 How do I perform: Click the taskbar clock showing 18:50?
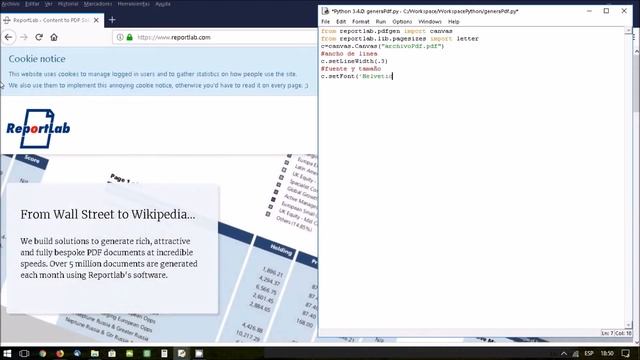[607, 353]
